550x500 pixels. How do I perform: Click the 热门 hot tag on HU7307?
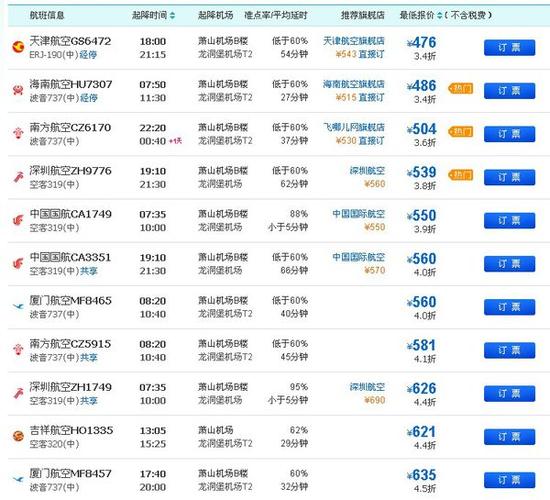(461, 88)
